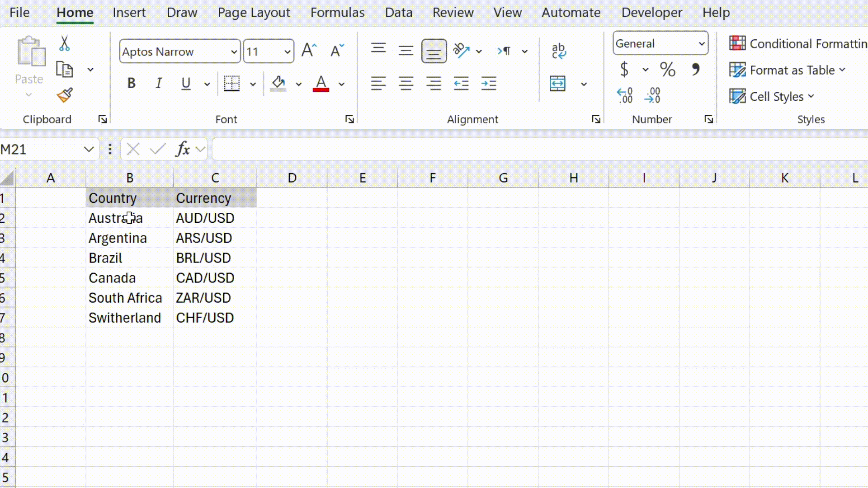Open the Font Size dropdown
The width and height of the screenshot is (868, 488).
[288, 52]
